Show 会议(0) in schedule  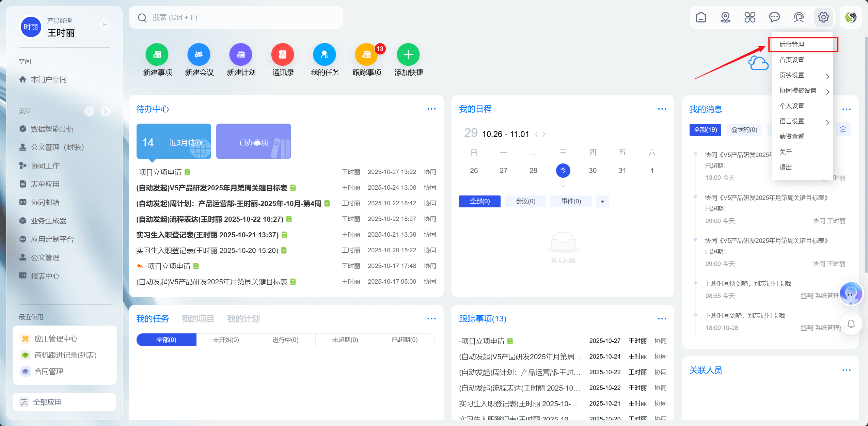click(525, 201)
